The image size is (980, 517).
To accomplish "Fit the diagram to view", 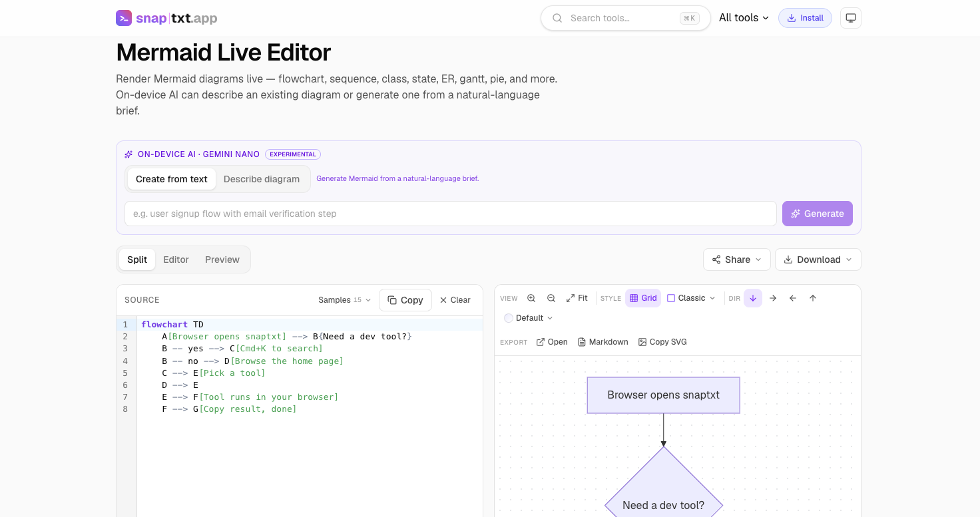I will pyautogui.click(x=577, y=298).
